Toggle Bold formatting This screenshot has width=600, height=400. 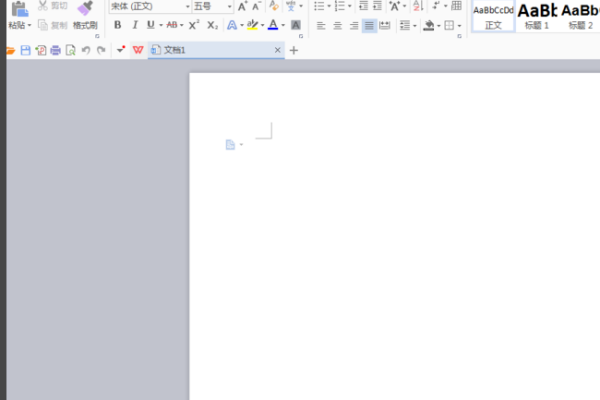pos(117,25)
